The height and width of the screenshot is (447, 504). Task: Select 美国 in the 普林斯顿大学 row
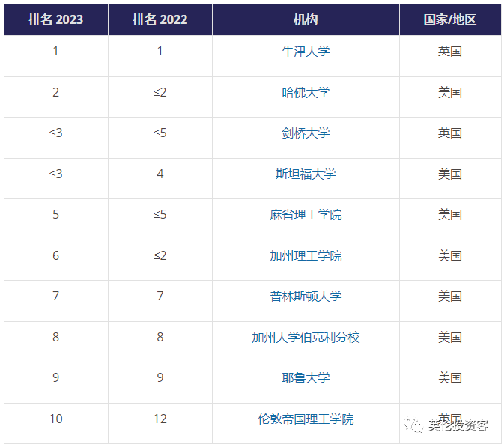tap(450, 297)
